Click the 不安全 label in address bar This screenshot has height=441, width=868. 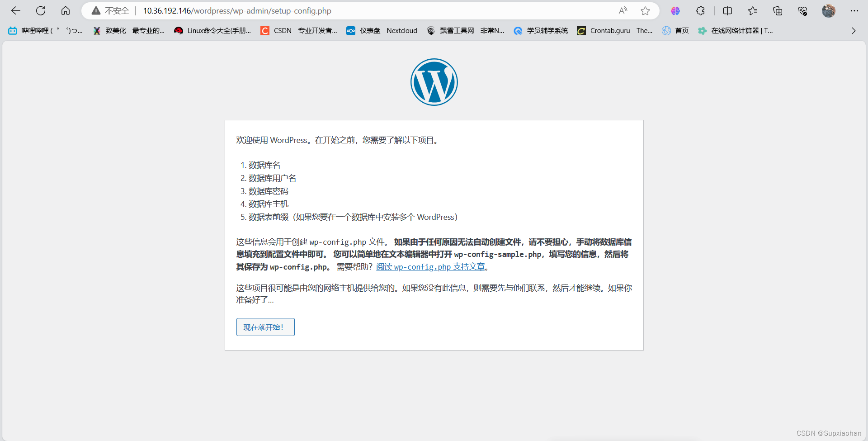point(117,11)
